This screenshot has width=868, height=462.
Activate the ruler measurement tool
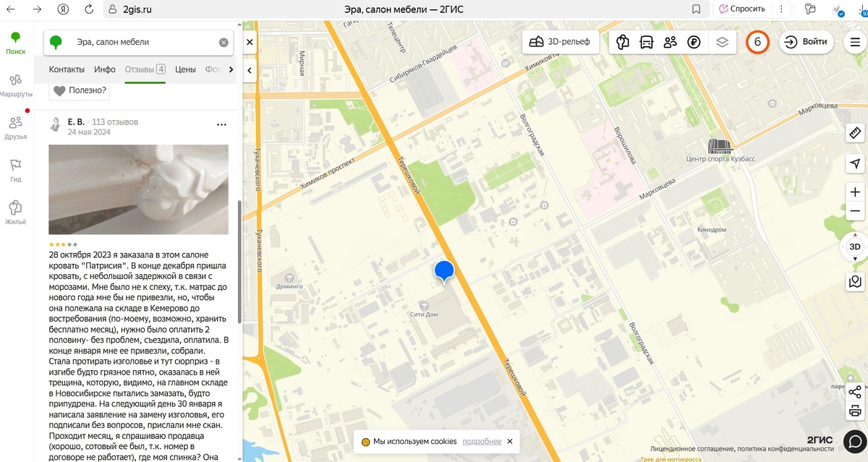pyautogui.click(x=855, y=133)
